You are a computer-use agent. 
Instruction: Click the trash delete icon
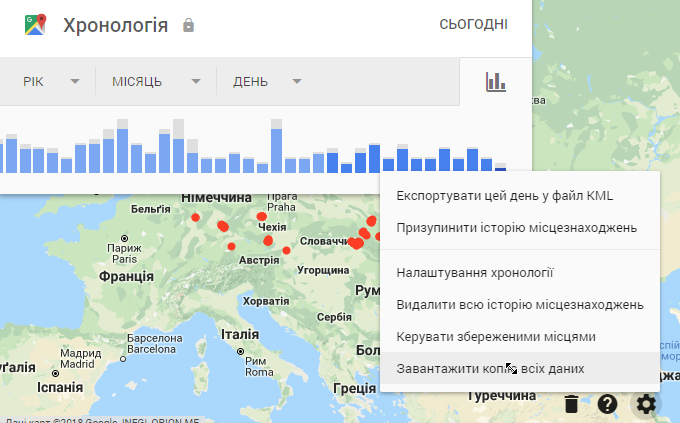click(x=570, y=404)
